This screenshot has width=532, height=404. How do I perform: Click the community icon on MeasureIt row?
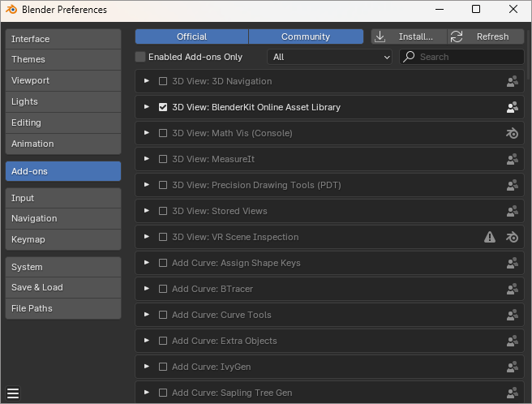tap(512, 159)
